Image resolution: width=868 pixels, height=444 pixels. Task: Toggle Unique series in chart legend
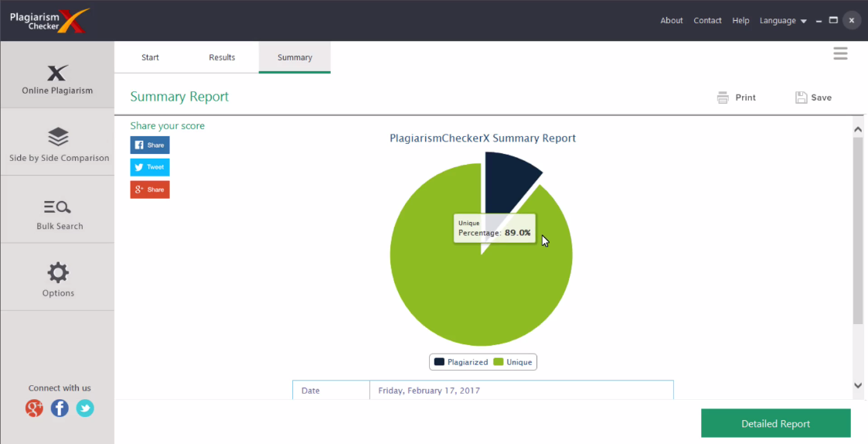tap(512, 362)
